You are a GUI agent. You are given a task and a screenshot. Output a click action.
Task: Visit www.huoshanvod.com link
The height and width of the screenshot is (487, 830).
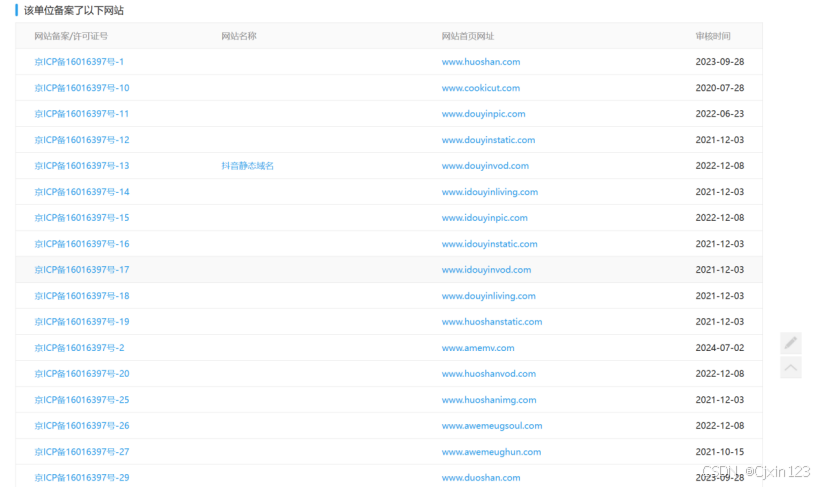pyautogui.click(x=489, y=374)
